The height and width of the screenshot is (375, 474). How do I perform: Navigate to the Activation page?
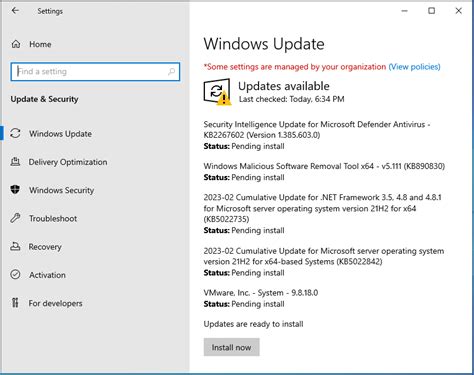pyautogui.click(x=47, y=275)
